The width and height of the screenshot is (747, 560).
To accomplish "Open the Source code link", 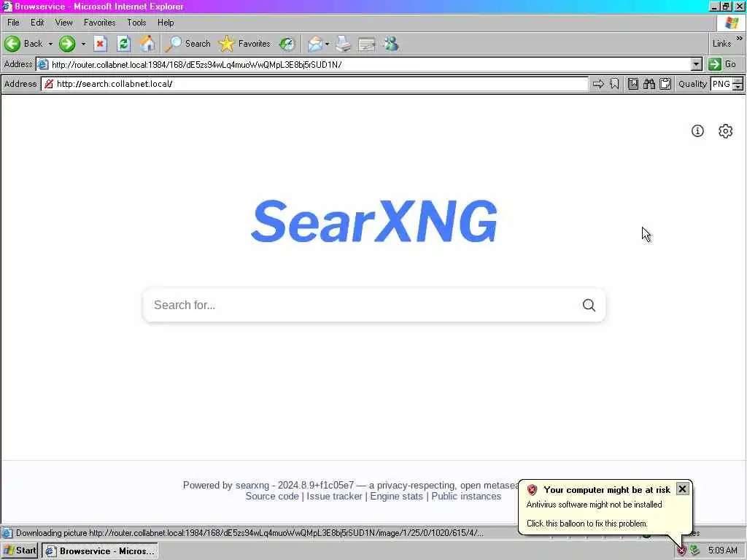I will (272, 496).
